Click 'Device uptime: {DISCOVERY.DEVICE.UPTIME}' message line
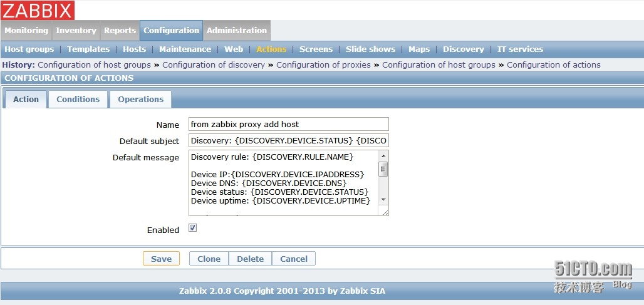Image resolution: width=644 pixels, height=305 pixels. click(x=281, y=201)
